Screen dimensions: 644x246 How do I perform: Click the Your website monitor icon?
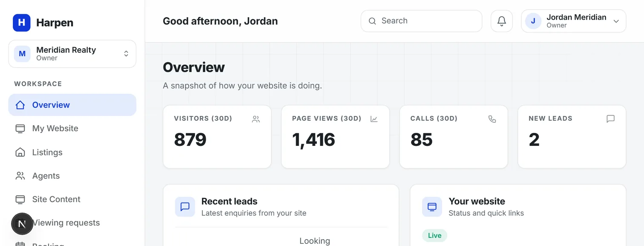pyautogui.click(x=432, y=207)
